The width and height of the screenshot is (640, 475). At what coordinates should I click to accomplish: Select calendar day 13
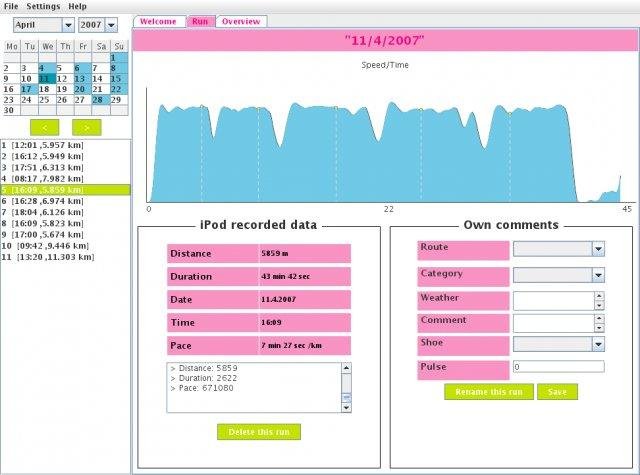point(83,79)
